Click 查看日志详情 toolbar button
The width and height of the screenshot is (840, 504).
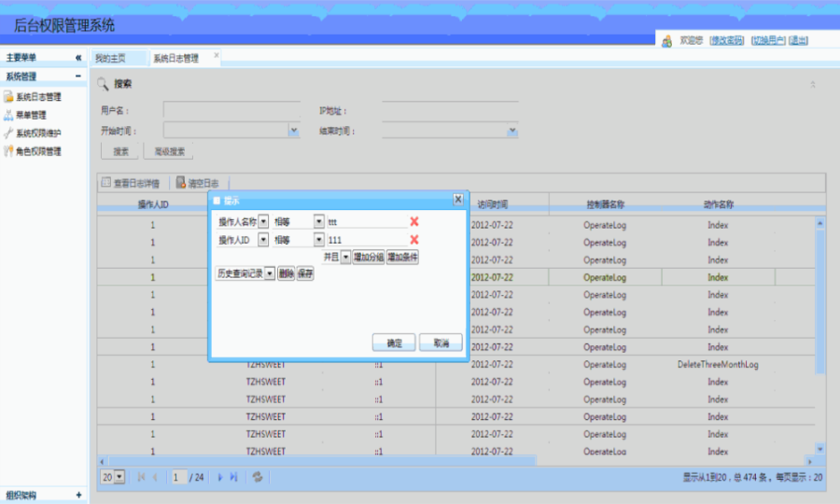[131, 183]
